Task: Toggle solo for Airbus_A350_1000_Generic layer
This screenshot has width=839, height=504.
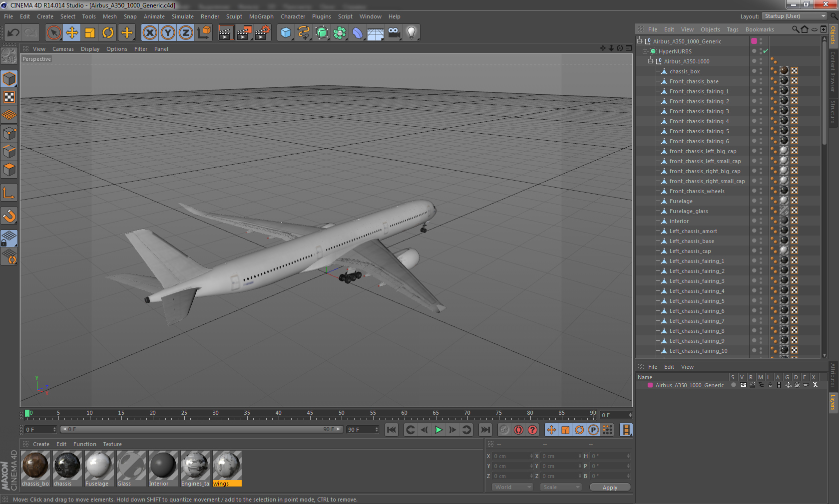Action: (x=733, y=385)
